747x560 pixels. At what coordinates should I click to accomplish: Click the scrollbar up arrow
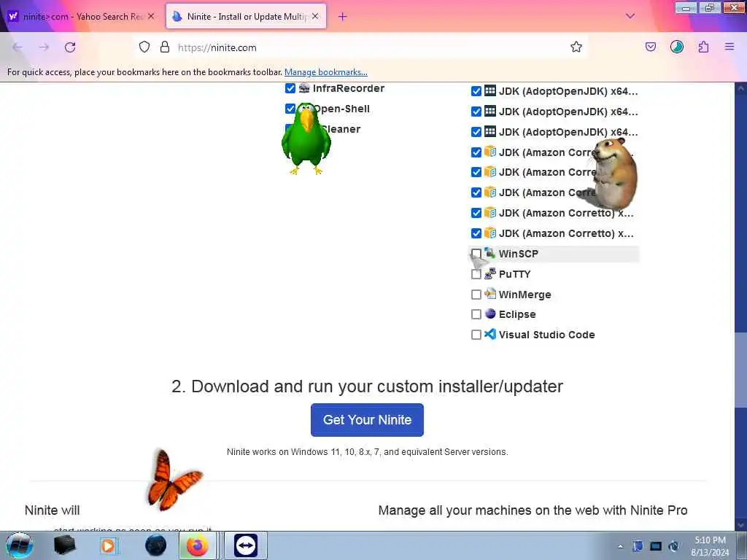740,88
